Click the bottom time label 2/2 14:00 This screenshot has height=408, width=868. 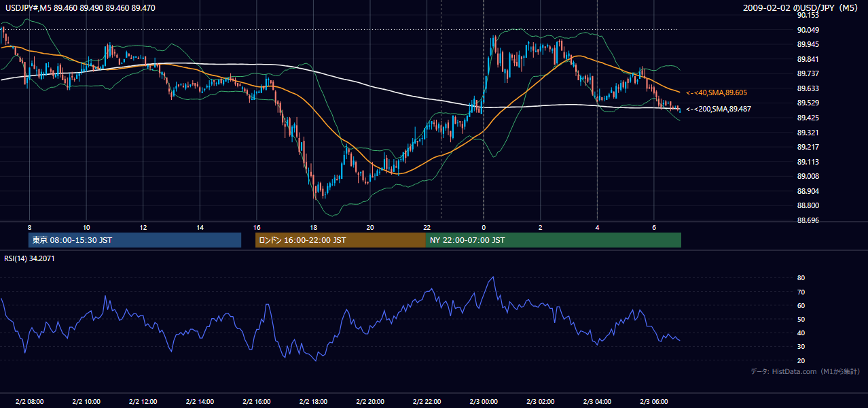click(200, 401)
